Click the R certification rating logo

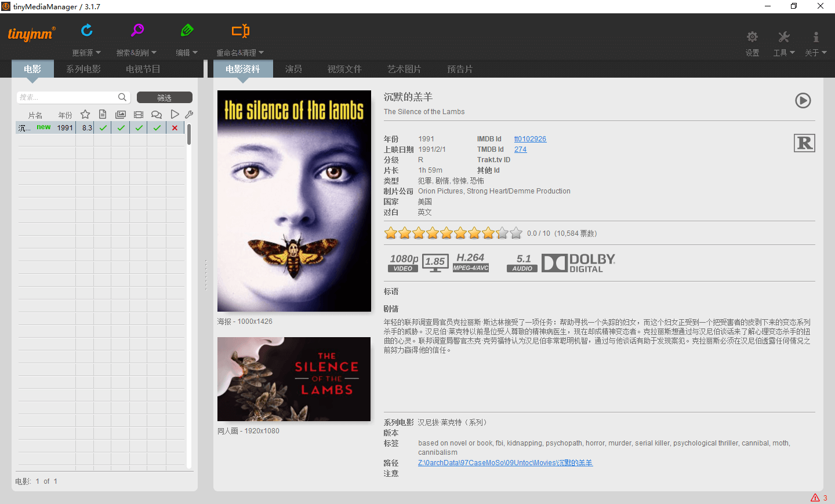click(804, 143)
